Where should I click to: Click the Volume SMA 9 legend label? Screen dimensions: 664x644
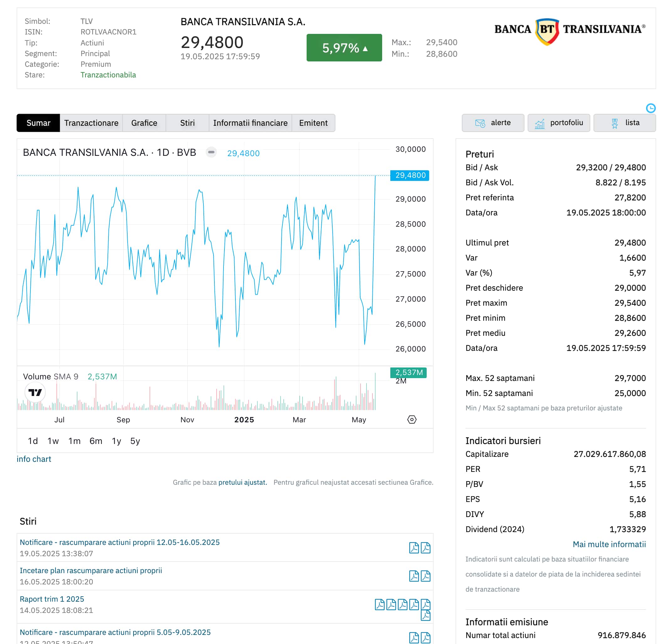coord(50,376)
